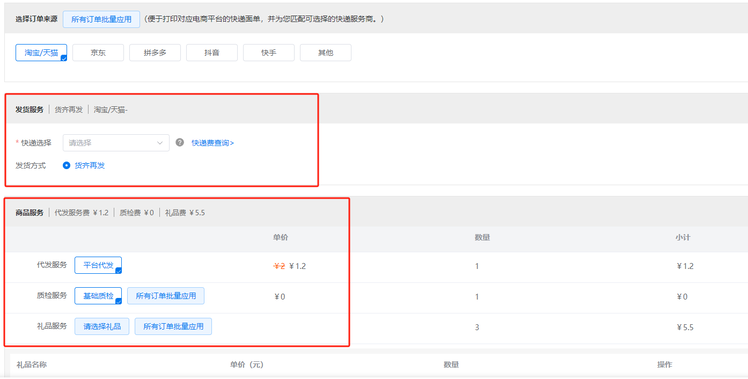748x379 pixels.
Task: Choose 拼多多 as order source
Action: 155,53
